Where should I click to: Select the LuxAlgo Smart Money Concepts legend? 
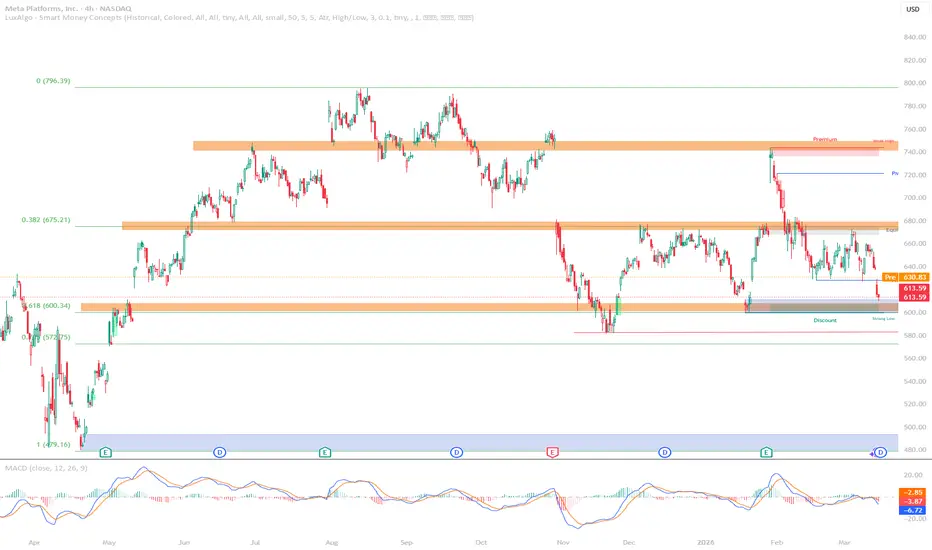[x=239, y=18]
